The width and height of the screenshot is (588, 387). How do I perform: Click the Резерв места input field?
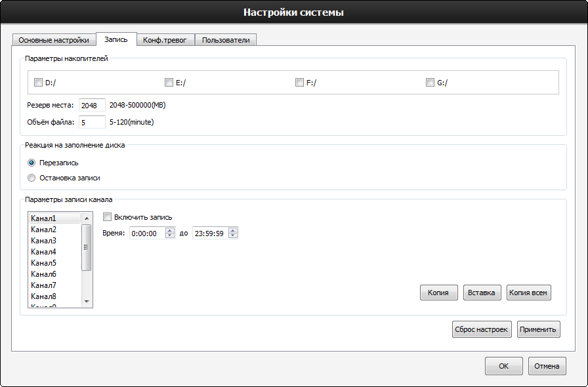[92, 106]
